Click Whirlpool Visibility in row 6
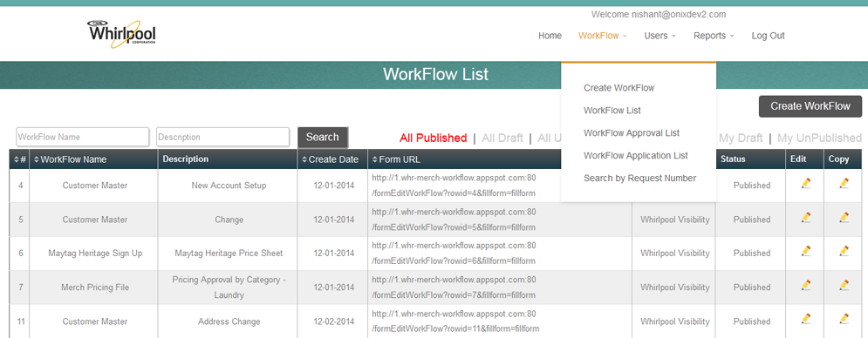Screen dimensions: 868x338 click(x=675, y=253)
